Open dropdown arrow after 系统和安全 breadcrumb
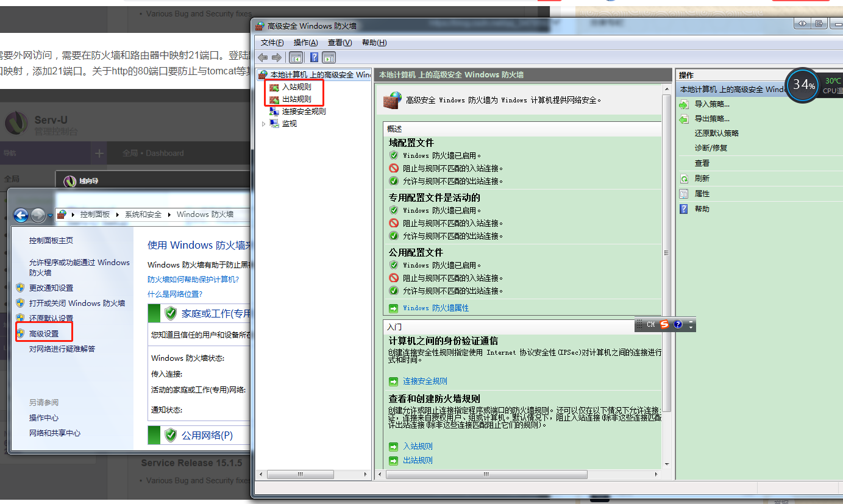This screenshot has width=843, height=504. [x=169, y=215]
